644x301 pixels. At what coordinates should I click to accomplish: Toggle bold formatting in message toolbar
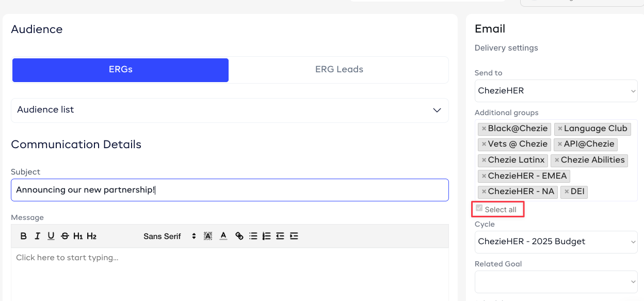point(24,236)
